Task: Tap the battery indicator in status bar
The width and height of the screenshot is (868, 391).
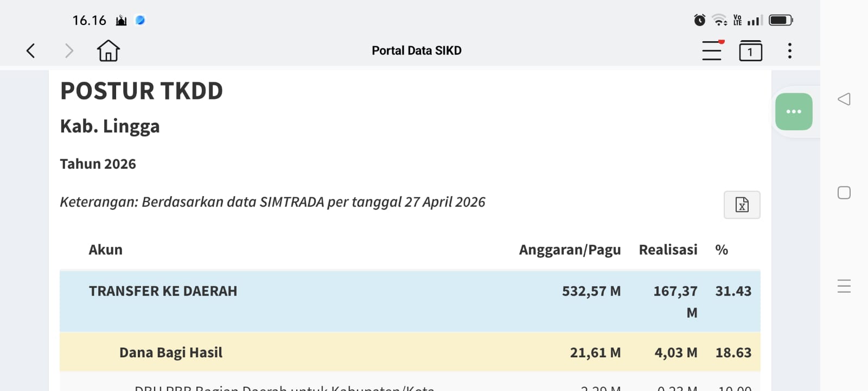Action: click(x=781, y=21)
